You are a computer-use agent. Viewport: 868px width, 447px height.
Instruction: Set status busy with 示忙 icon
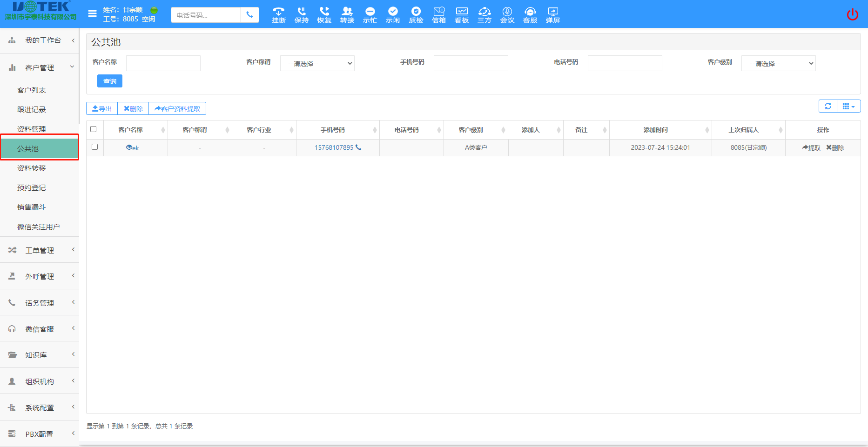[x=370, y=14]
